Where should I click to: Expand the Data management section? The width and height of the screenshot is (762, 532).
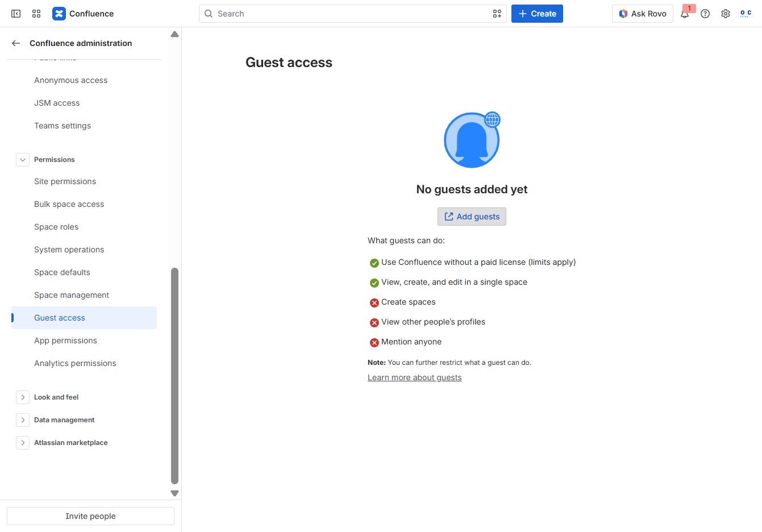(23, 420)
